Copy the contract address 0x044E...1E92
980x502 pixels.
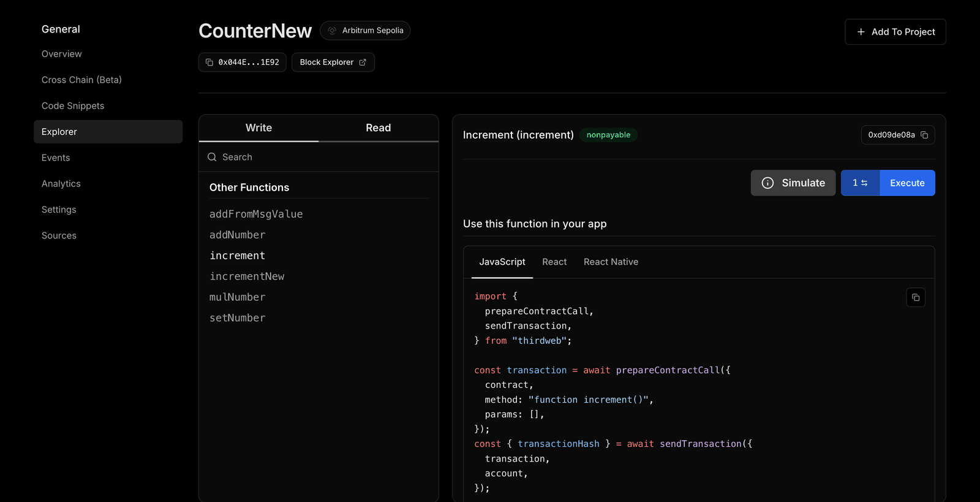243,63
